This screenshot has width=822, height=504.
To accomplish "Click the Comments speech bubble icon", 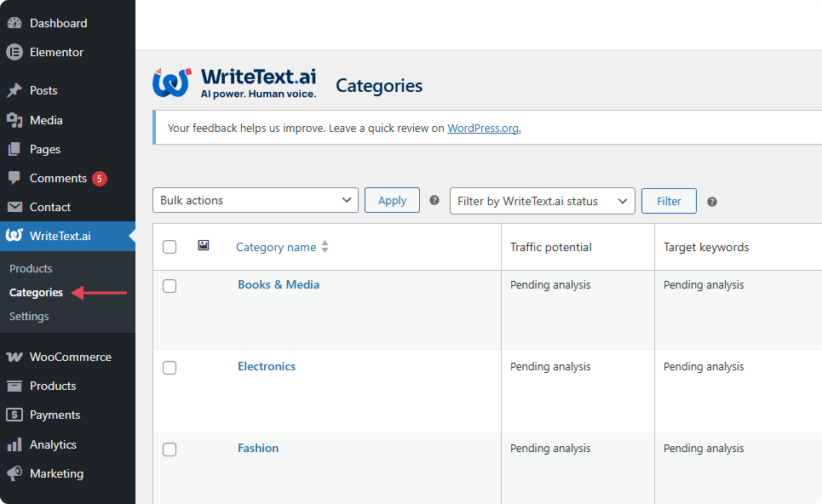I will tap(14, 178).
